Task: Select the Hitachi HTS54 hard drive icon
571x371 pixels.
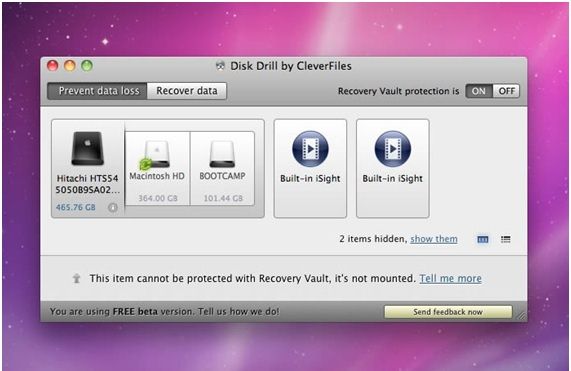Action: coord(87,149)
